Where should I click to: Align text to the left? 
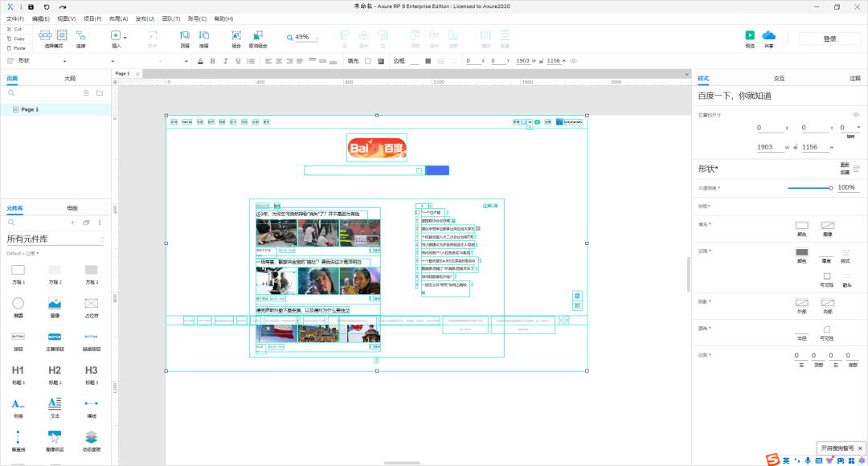coord(268,61)
